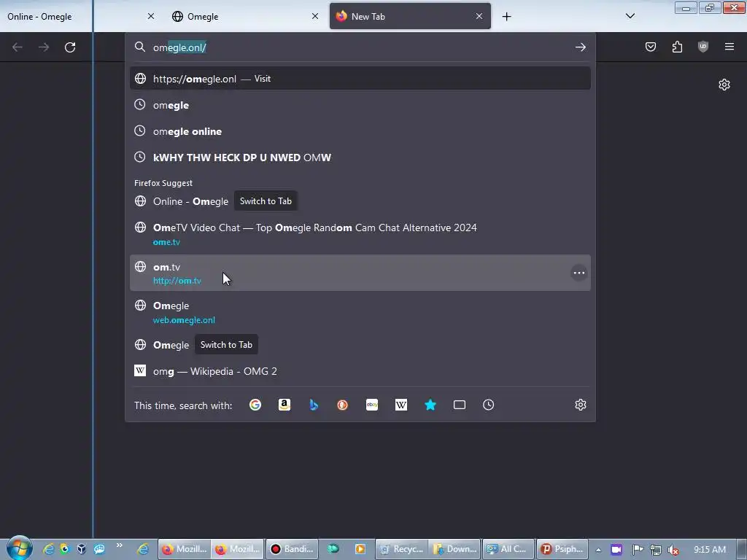Open the All Control Panel taskbar window
The height and width of the screenshot is (560, 747).
click(508, 549)
